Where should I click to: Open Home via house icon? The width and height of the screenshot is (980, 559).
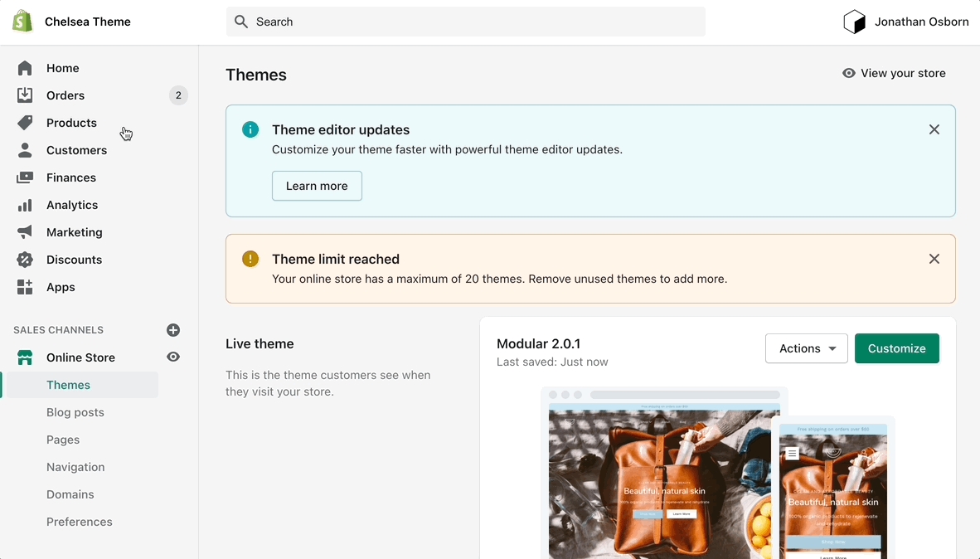[25, 68]
